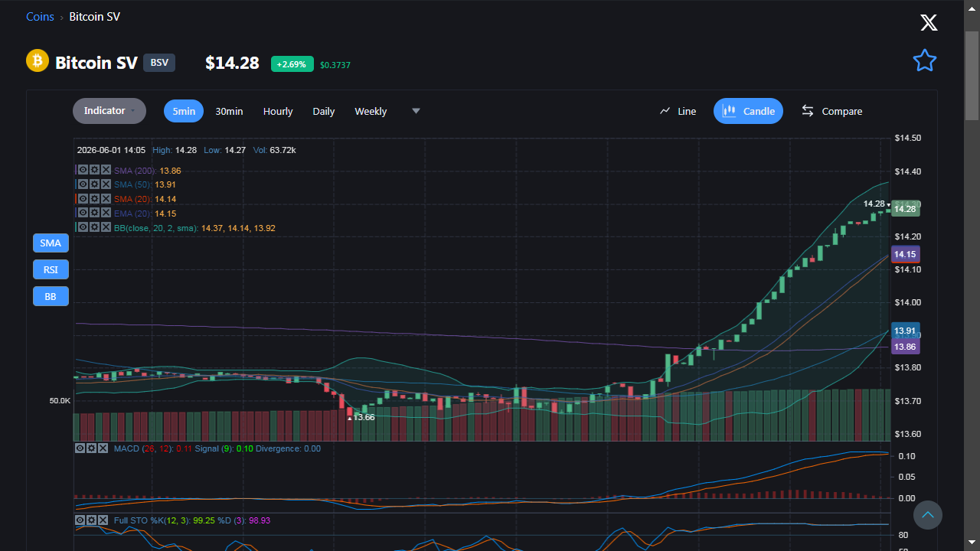Viewport: 980px width, 551px height.
Task: Click the SMA (200) legend label
Action: [x=136, y=171]
